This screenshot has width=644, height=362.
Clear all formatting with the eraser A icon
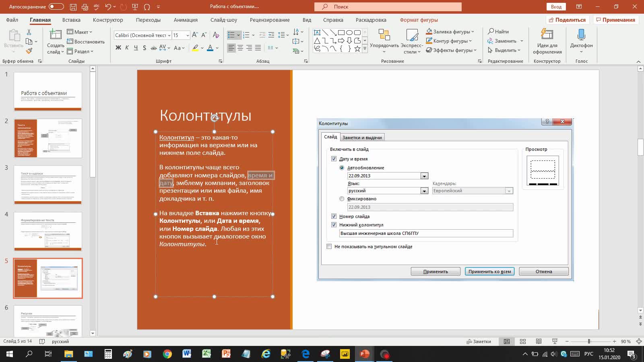click(x=216, y=35)
